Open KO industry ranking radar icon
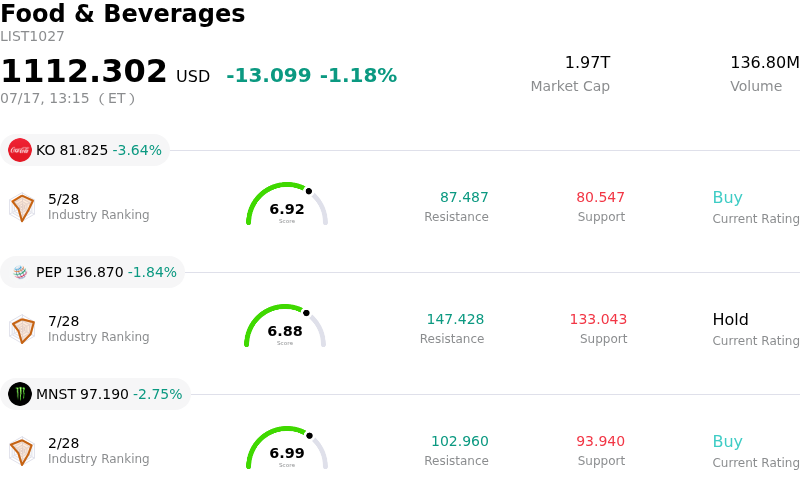 [x=22, y=207]
